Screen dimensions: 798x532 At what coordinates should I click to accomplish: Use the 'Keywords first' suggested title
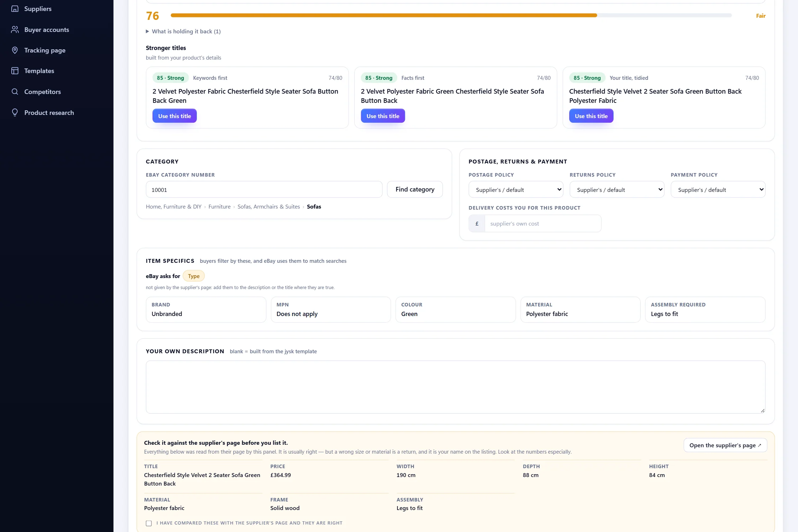[174, 116]
